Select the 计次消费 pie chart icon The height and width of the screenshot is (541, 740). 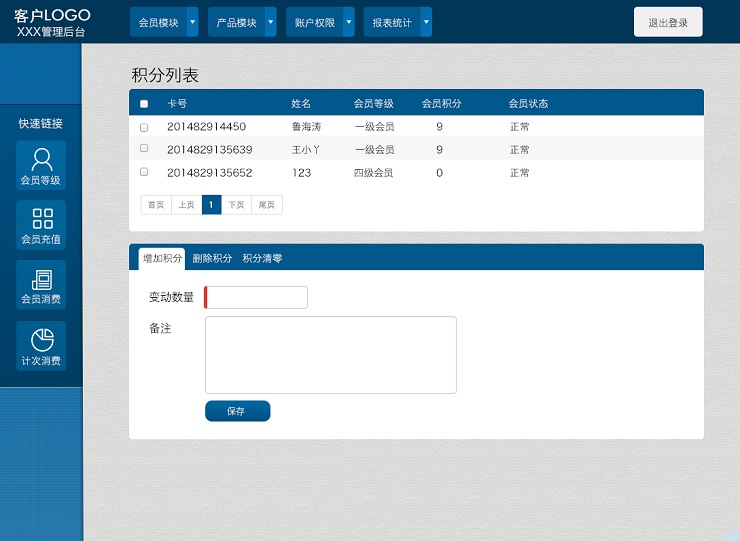click(41, 345)
